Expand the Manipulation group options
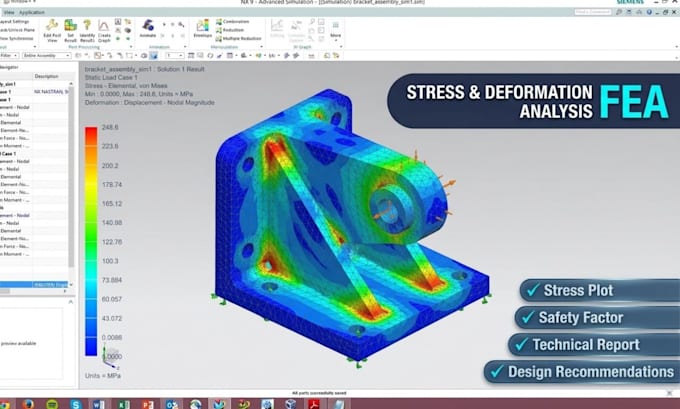 tap(262, 47)
